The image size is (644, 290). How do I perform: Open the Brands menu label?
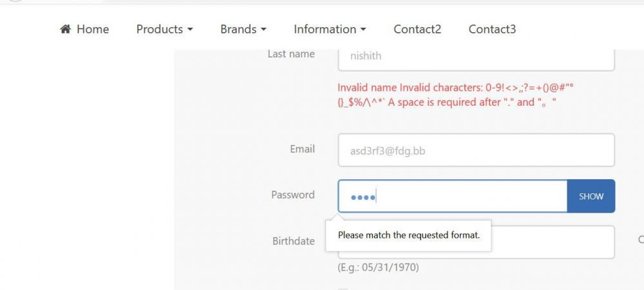pos(238,29)
